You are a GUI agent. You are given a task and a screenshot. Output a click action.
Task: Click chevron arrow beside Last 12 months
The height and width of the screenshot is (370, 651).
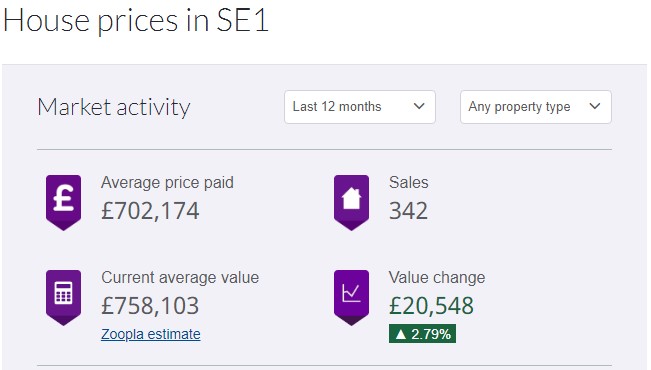[419, 106]
